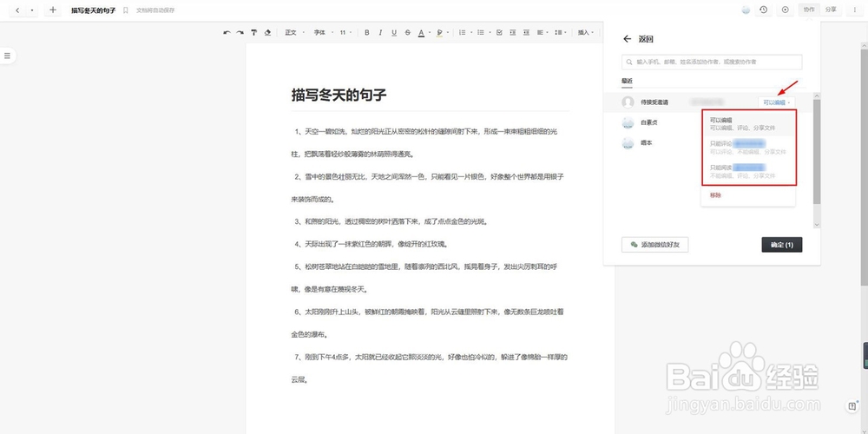Go back using the top-left arrow

17,10
